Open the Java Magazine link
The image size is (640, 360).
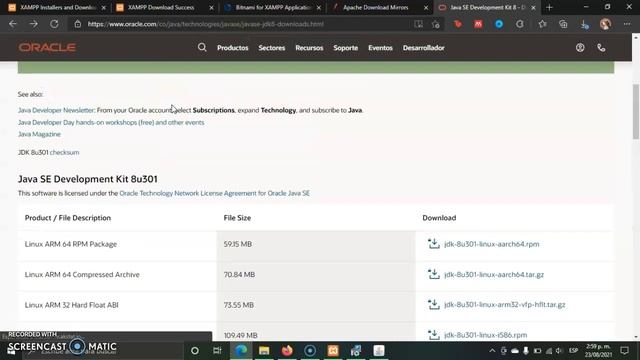[39, 134]
